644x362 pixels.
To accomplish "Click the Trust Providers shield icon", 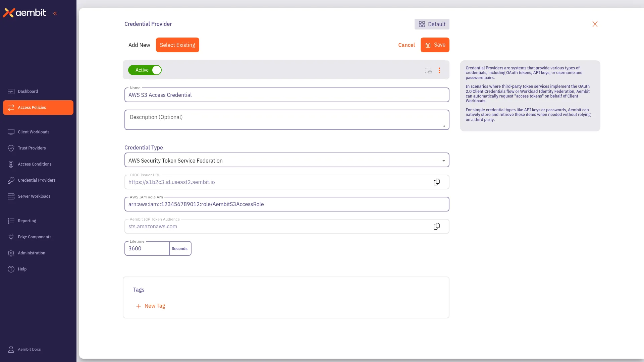I will point(11,148).
